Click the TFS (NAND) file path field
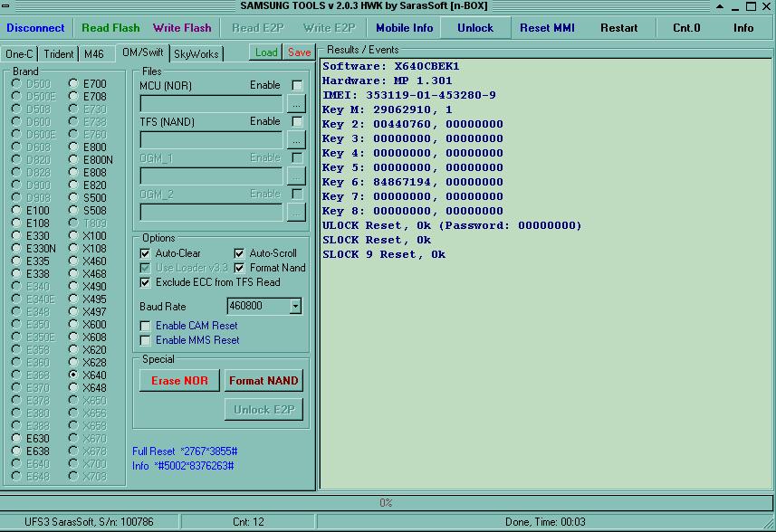Image resolution: width=776 pixels, height=532 pixels. 211,140
